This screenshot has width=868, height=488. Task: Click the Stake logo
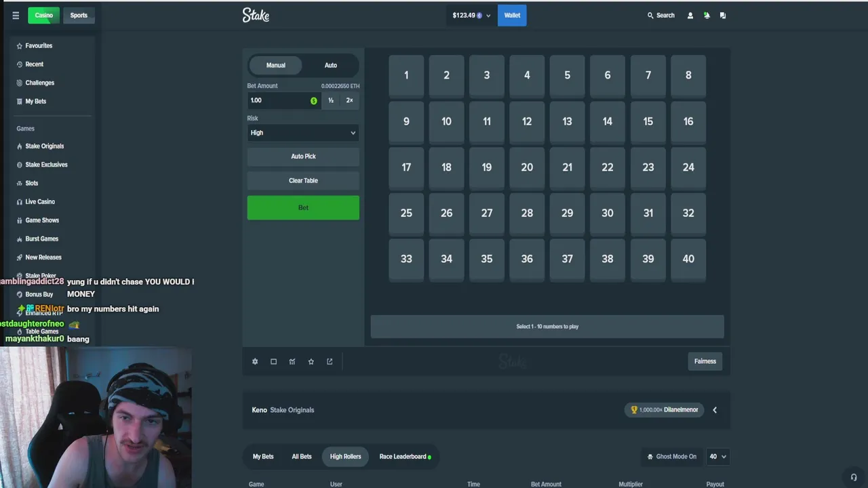pos(256,15)
